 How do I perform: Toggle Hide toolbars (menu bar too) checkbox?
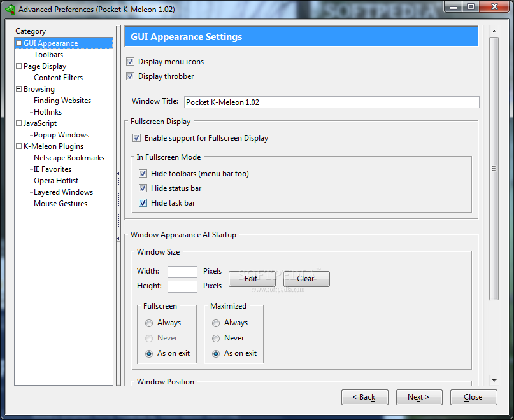[143, 174]
